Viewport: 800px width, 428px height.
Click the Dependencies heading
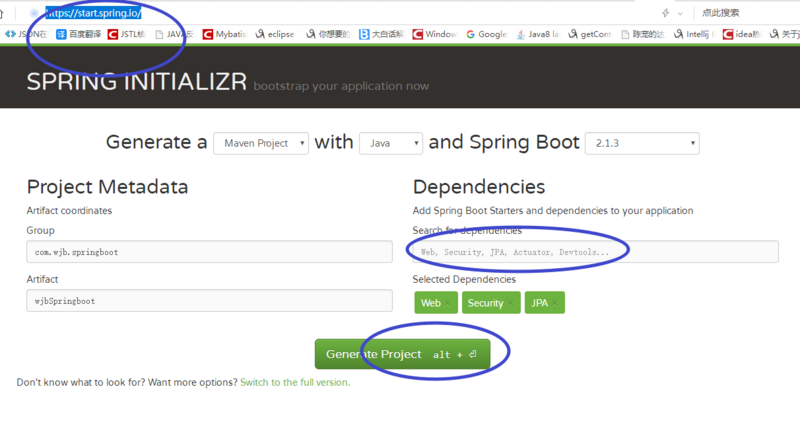(479, 187)
